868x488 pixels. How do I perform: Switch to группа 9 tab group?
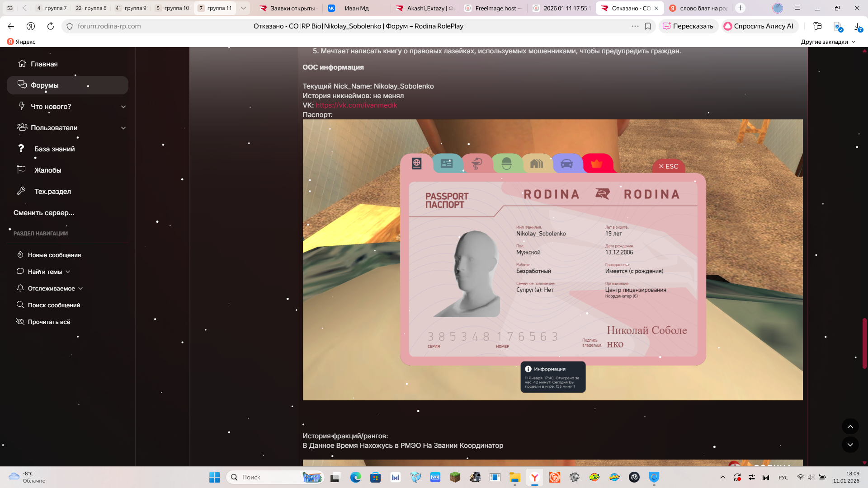click(x=131, y=8)
